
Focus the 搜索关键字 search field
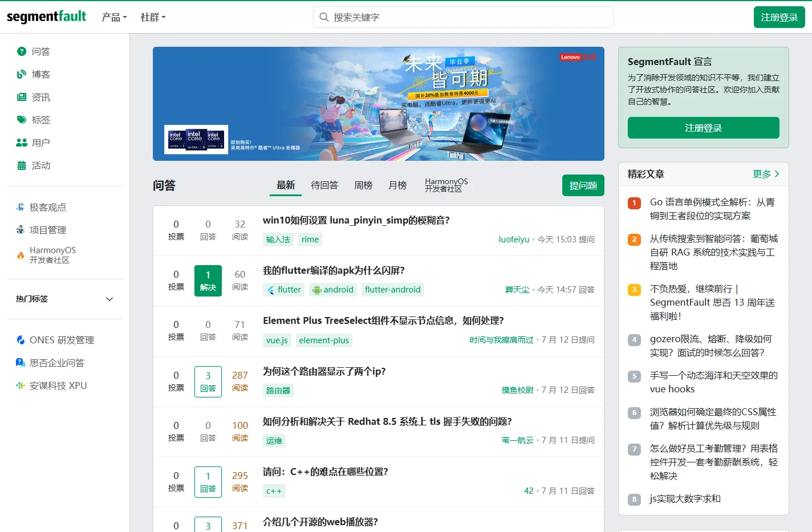click(x=464, y=17)
